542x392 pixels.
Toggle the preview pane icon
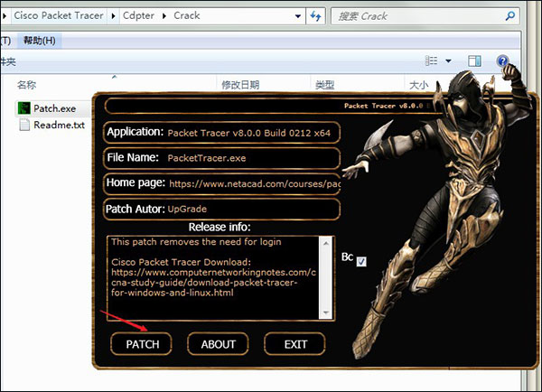[x=474, y=61]
